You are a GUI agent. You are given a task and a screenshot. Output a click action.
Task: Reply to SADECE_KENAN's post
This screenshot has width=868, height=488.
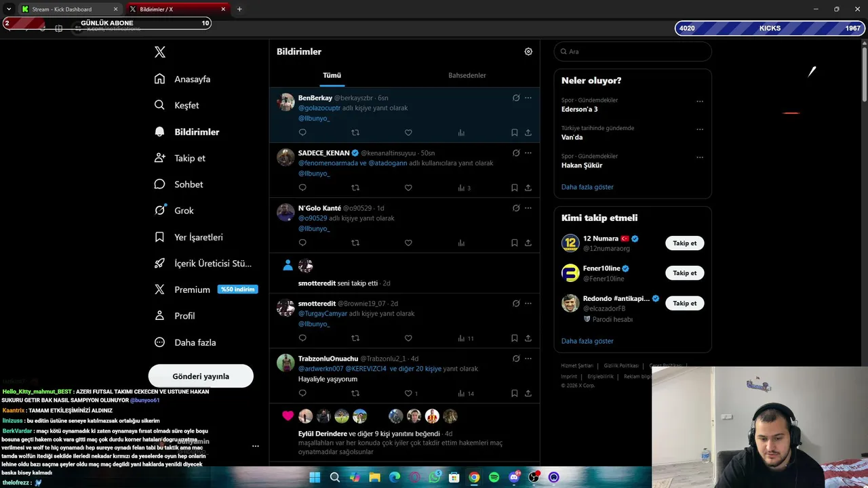point(302,188)
